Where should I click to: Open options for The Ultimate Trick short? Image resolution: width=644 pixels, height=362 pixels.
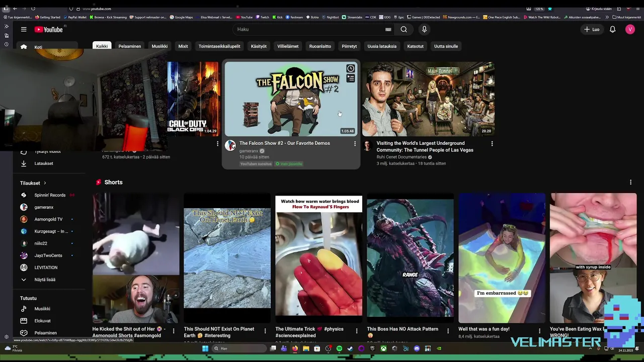357,331
